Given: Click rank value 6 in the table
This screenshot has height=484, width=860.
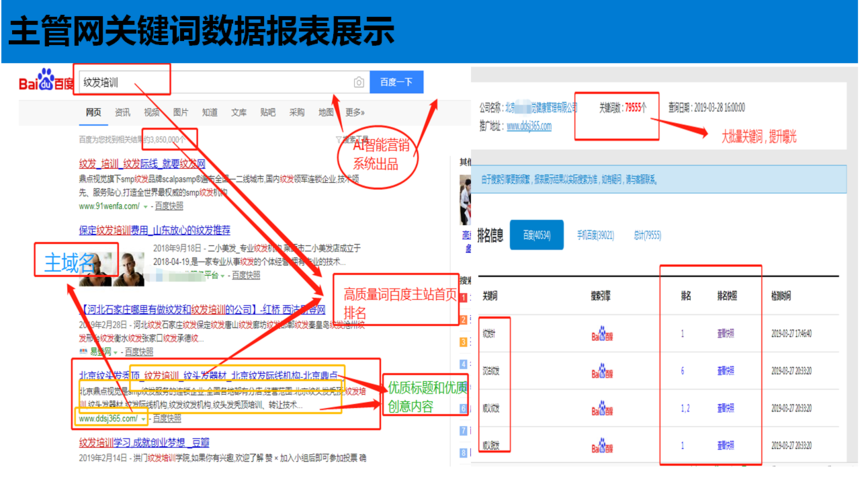Looking at the screenshot, I should click(x=682, y=370).
